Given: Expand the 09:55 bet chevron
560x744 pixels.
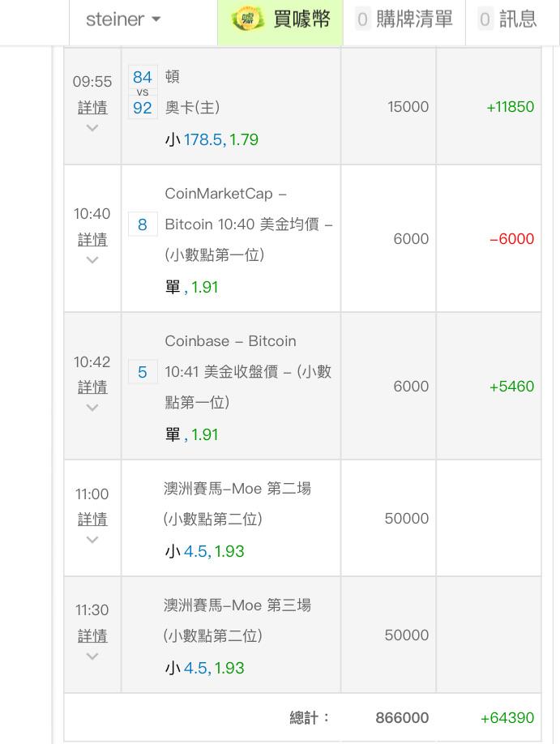Looking at the screenshot, I should pyautogui.click(x=92, y=127).
